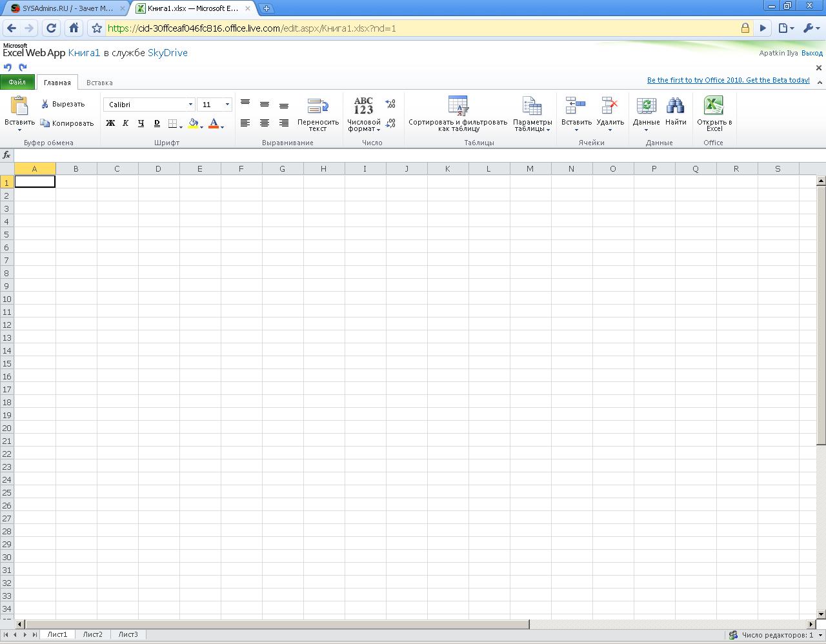Align cell content to the bottom

pos(284,105)
